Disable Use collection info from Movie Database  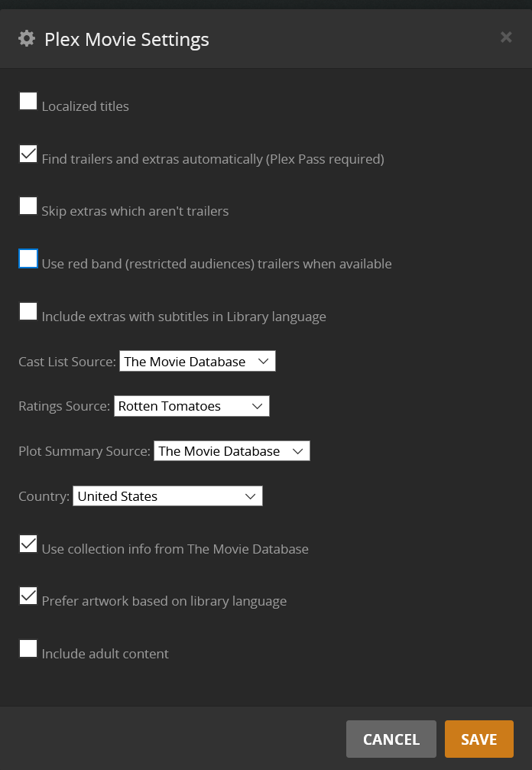28,544
